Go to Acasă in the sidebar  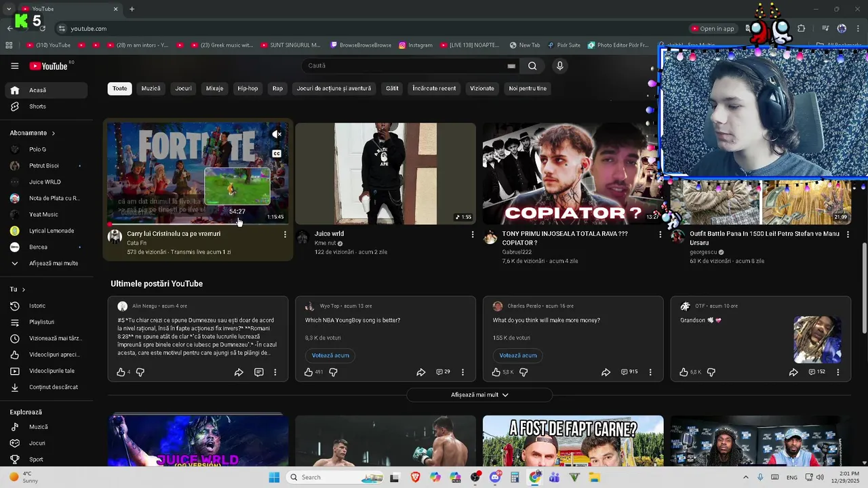click(x=46, y=90)
